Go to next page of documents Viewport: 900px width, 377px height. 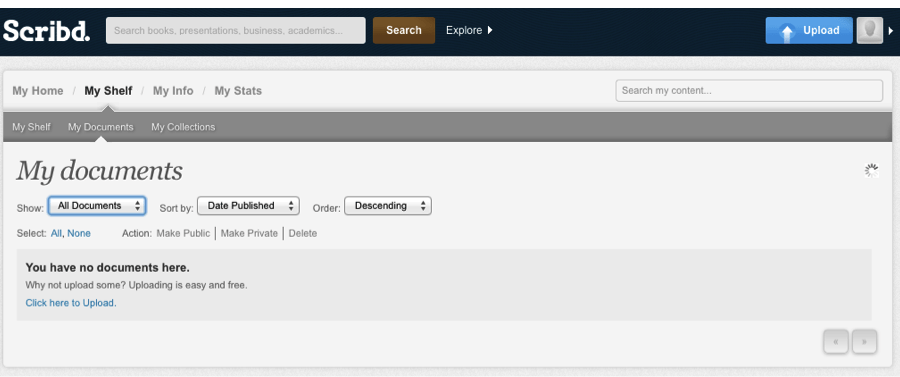[x=864, y=342]
